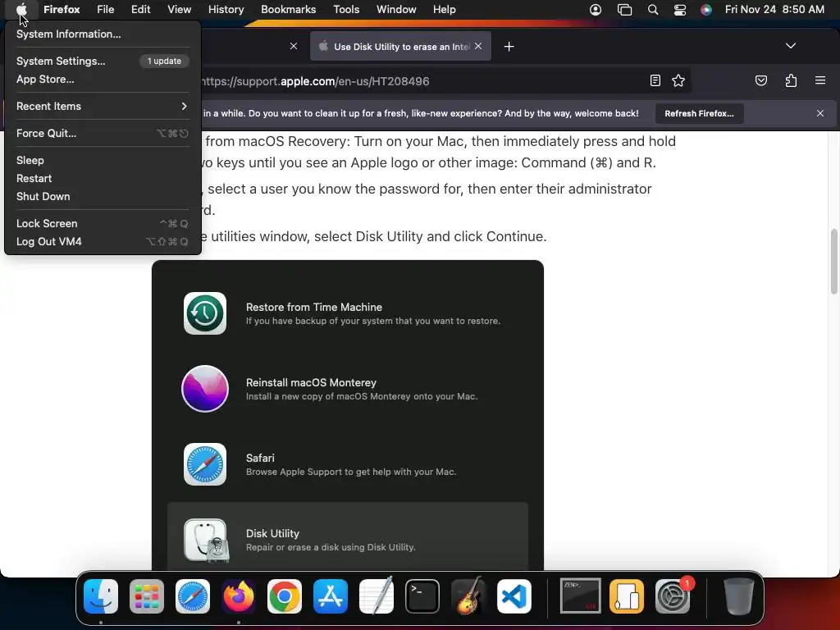
Task: Open Firefox hamburger application menu
Action: point(820,81)
